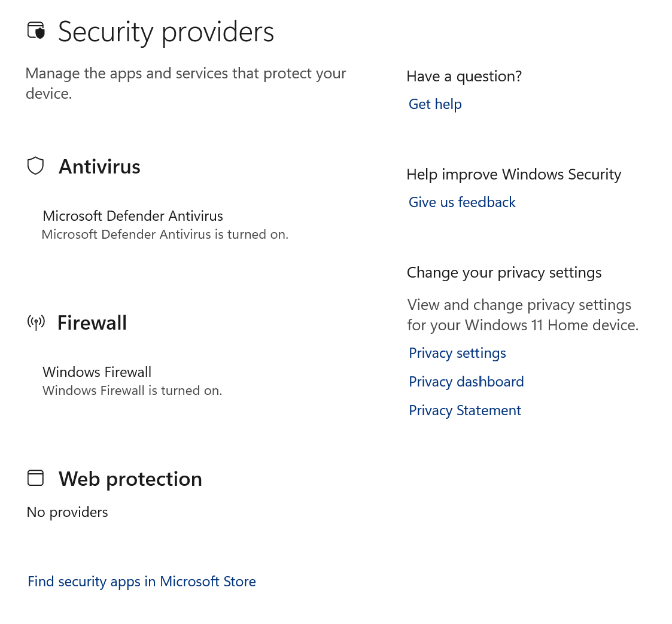Click Microsoft Defender Antivirus turned on status
Image resolution: width=672 pixels, height=624 pixels.
[165, 235]
